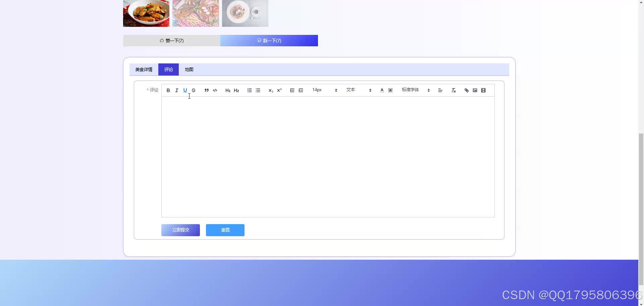Switch to the 美食详情 tab

point(144,69)
